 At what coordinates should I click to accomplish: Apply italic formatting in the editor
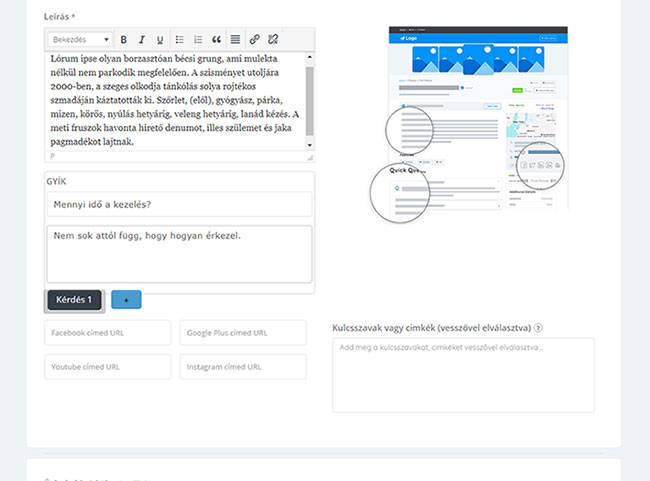(142, 40)
